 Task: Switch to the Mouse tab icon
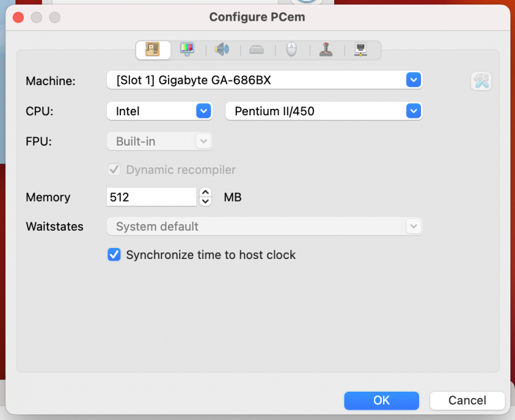292,50
